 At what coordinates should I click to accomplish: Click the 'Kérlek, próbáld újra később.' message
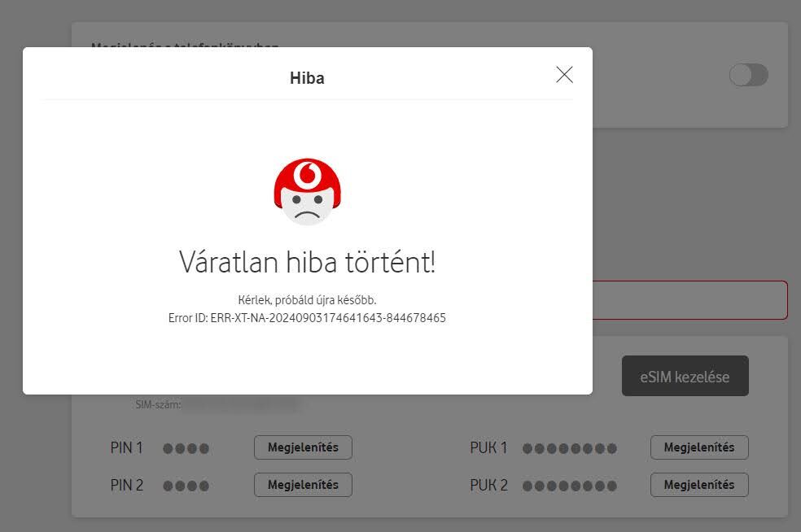coord(307,299)
